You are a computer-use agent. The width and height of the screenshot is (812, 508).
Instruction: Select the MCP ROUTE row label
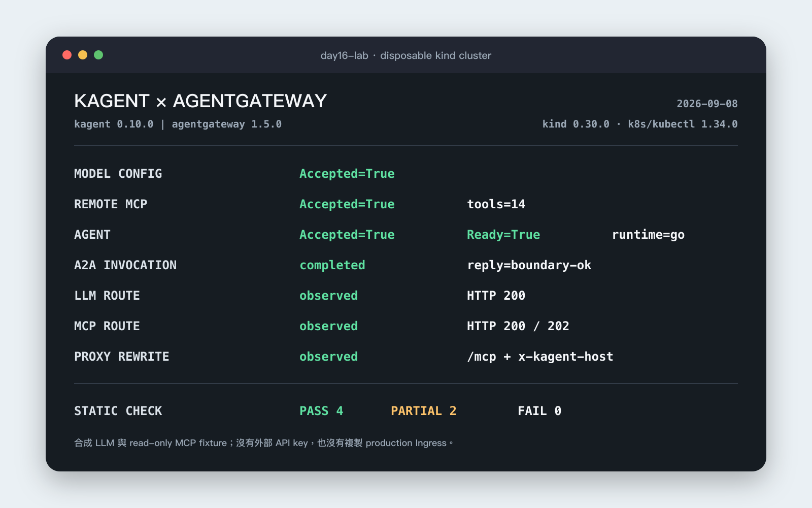tap(107, 326)
